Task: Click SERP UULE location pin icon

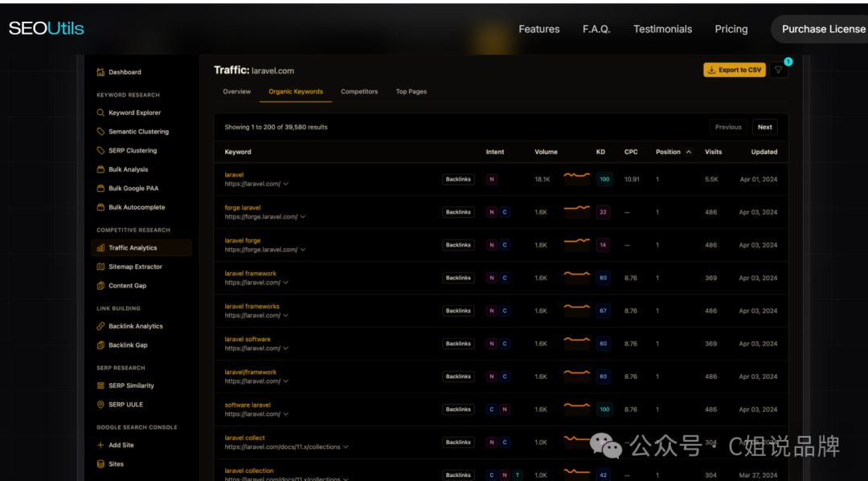Action: [100, 405]
